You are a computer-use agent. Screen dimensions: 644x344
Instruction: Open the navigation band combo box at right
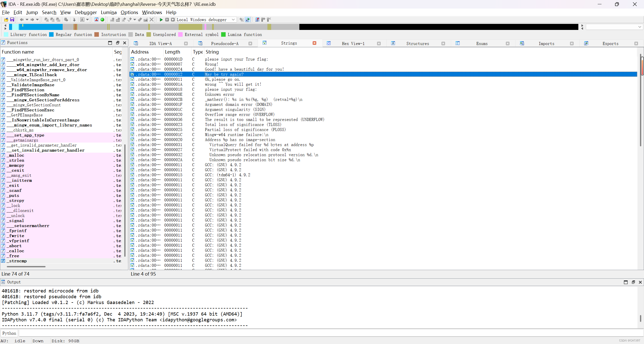[x=614, y=27]
